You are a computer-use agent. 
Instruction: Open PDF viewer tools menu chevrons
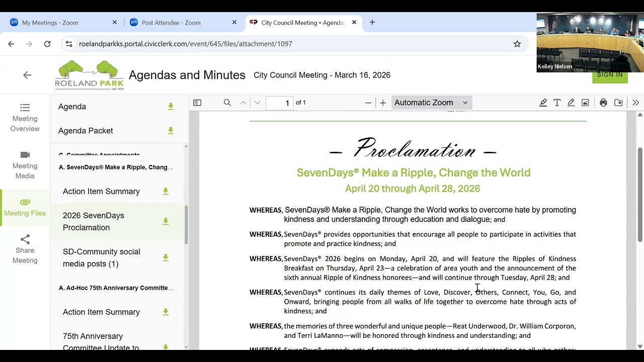coord(635,103)
